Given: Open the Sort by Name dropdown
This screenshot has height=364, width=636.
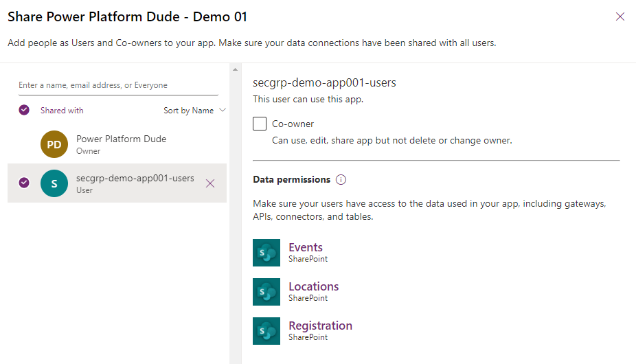Looking at the screenshot, I should tap(194, 111).
